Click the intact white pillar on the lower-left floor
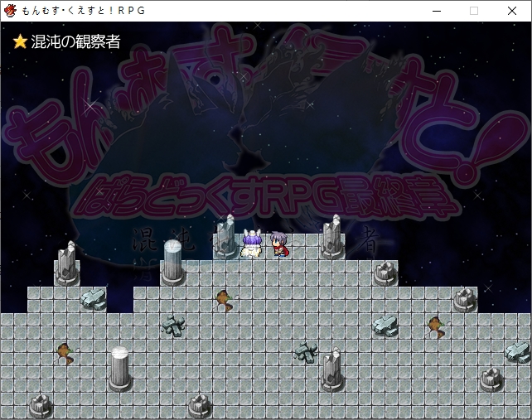 pos(119,368)
